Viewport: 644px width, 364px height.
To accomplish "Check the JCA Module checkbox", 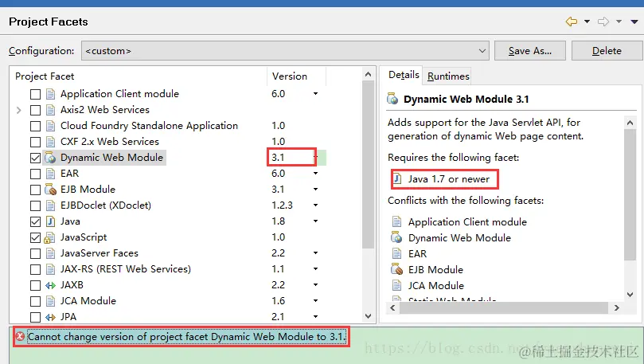I will click(35, 302).
